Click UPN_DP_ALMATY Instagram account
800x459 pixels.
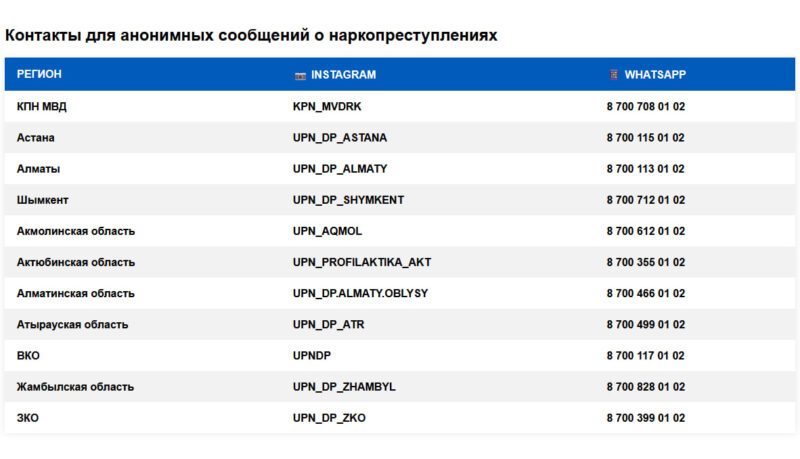(x=340, y=169)
